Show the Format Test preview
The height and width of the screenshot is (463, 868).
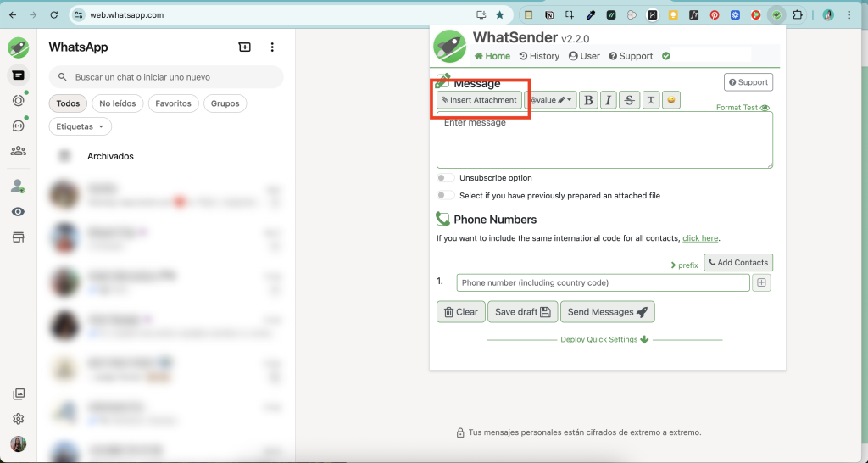coord(743,108)
